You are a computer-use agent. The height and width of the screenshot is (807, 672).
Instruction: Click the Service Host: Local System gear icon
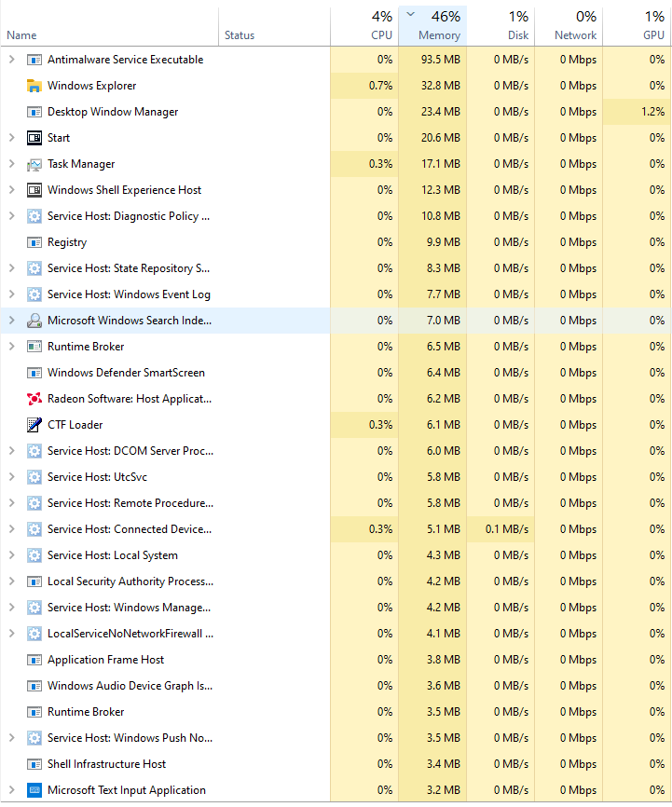(x=34, y=555)
